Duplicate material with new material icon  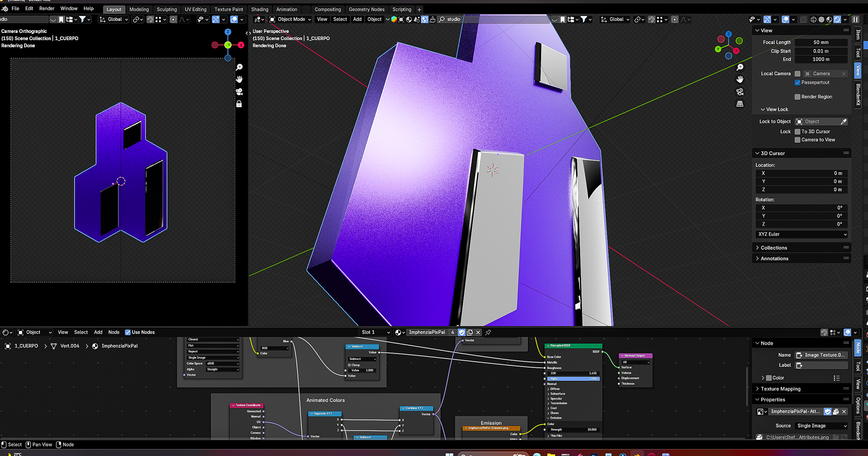(470, 332)
